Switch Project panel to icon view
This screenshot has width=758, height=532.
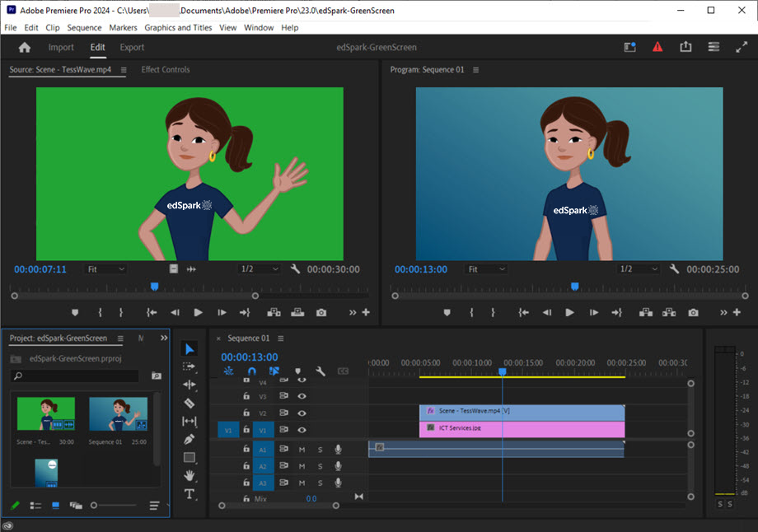click(55, 506)
